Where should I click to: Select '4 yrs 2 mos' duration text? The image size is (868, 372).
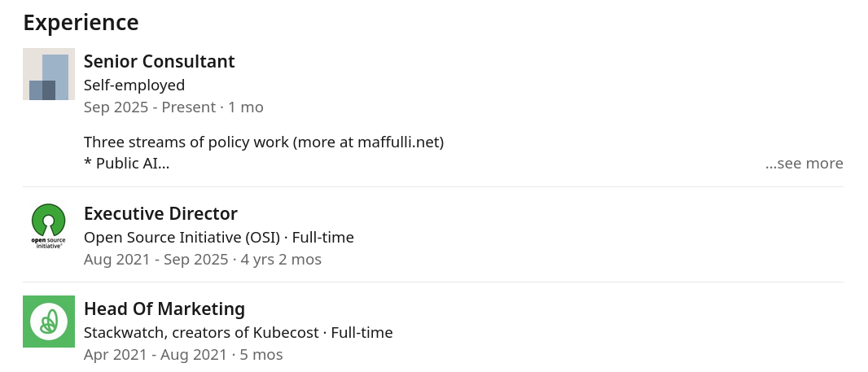(x=281, y=260)
